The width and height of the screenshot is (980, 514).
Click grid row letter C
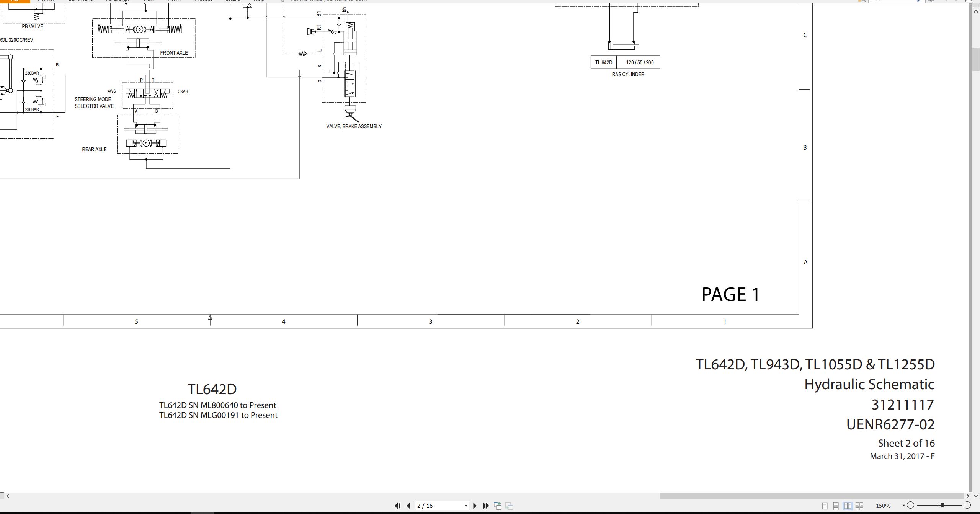point(805,35)
